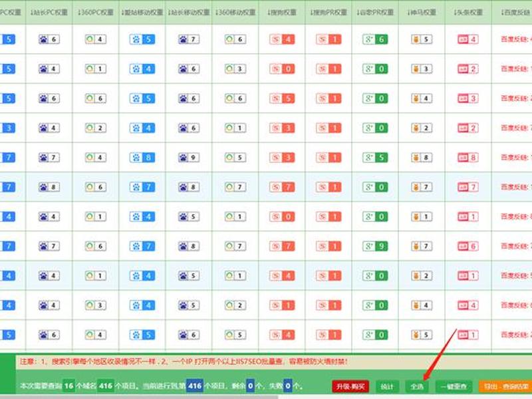Sort by ↓360移动权重 column header

pos(235,13)
